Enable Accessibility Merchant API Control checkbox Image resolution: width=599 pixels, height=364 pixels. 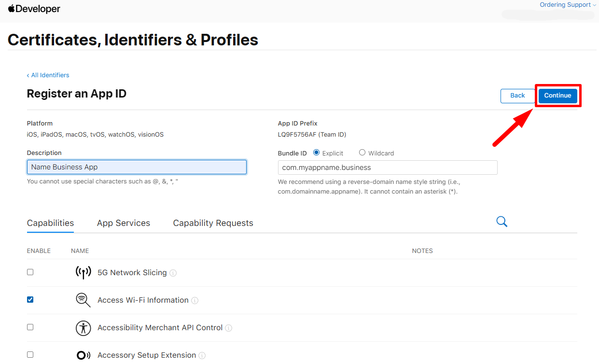(x=30, y=327)
